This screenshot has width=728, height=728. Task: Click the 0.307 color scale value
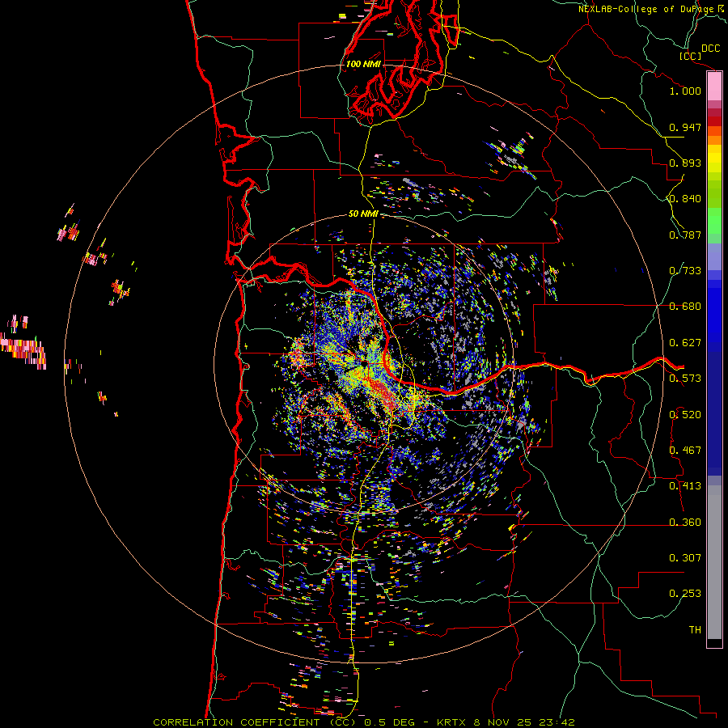(x=685, y=558)
